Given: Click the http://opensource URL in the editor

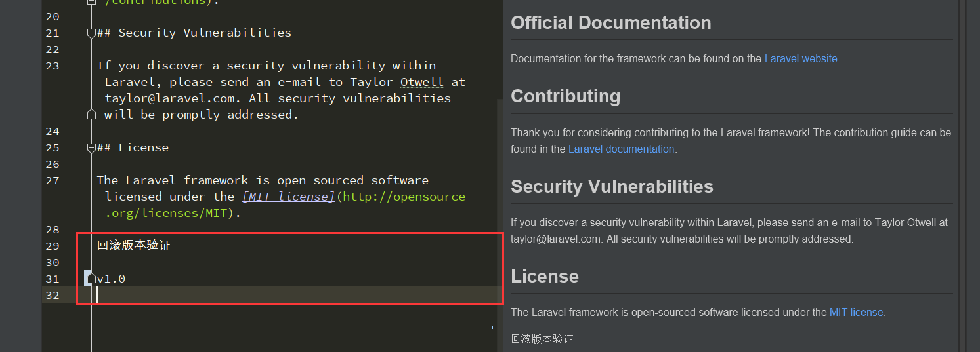Looking at the screenshot, I should click(x=404, y=197).
